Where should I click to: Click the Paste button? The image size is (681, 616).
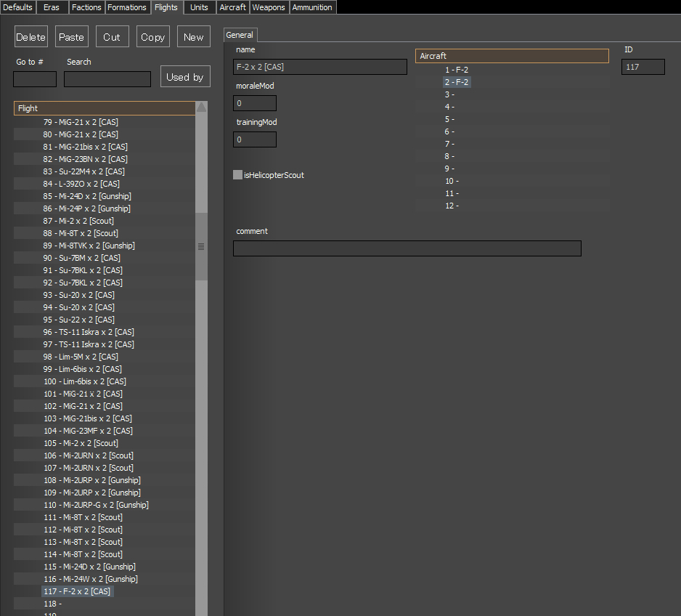(x=72, y=37)
